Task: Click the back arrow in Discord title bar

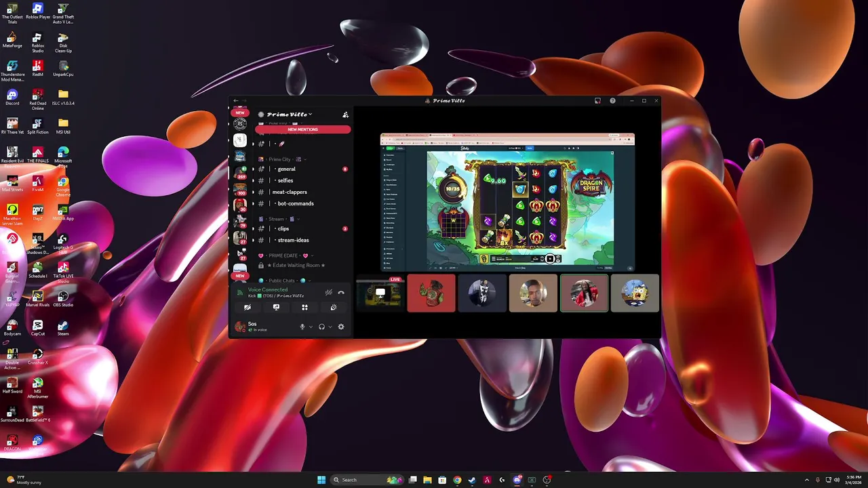Action: click(236, 100)
